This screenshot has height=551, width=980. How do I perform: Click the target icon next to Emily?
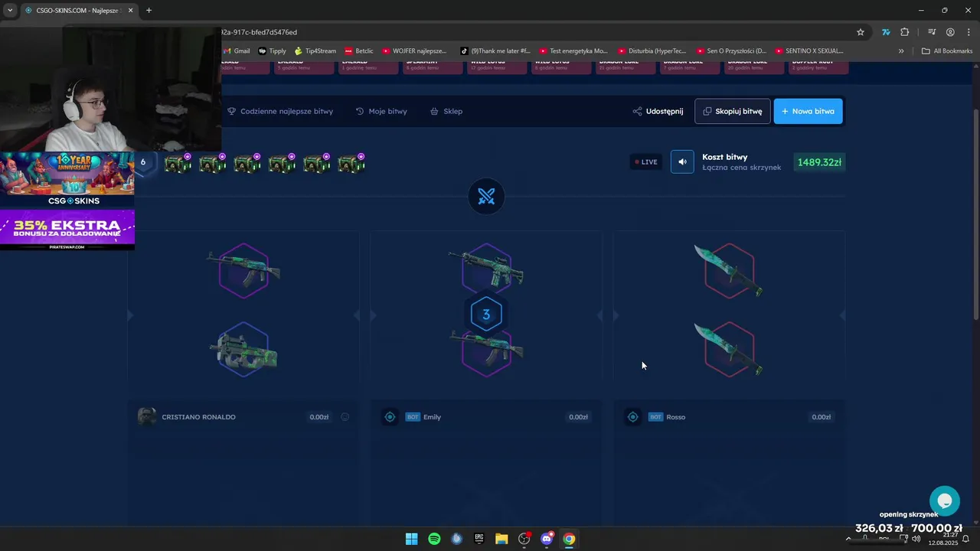390,417
